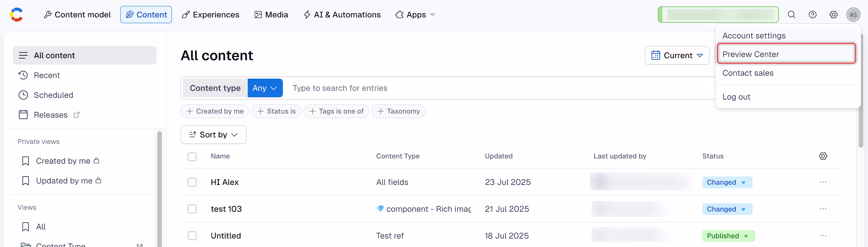Toggle the select-all checkbox in table header
Image resolution: width=868 pixels, height=247 pixels.
point(192,156)
